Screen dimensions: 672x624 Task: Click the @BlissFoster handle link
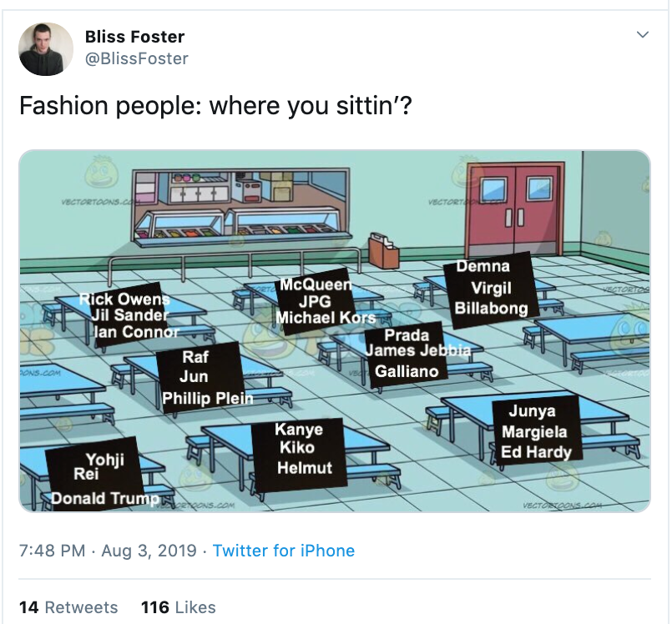pyautogui.click(x=136, y=58)
